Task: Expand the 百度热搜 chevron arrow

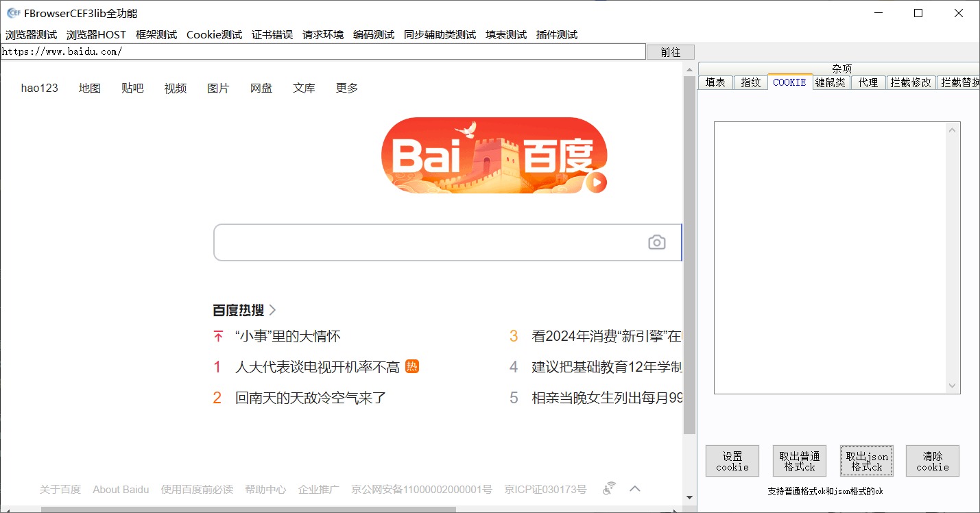Action: point(272,310)
